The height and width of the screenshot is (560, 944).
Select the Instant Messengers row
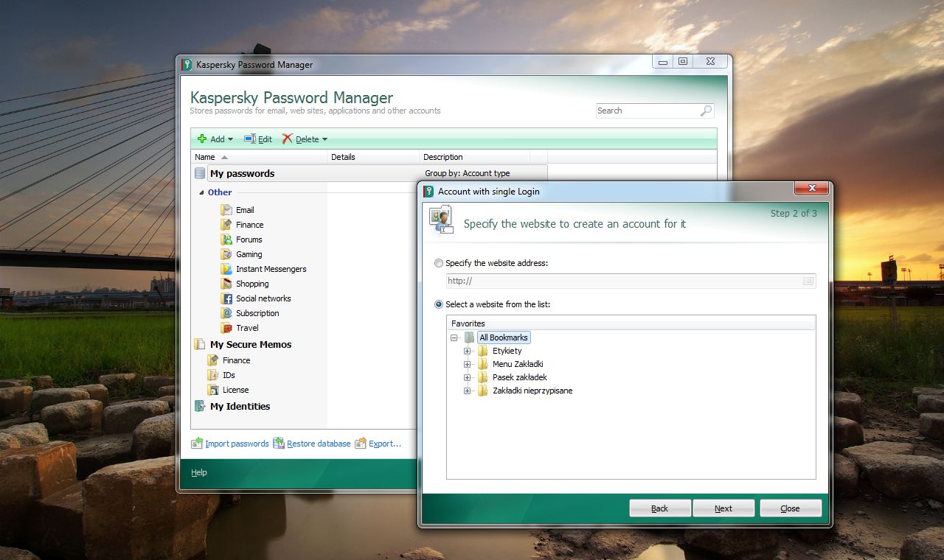[x=271, y=269]
